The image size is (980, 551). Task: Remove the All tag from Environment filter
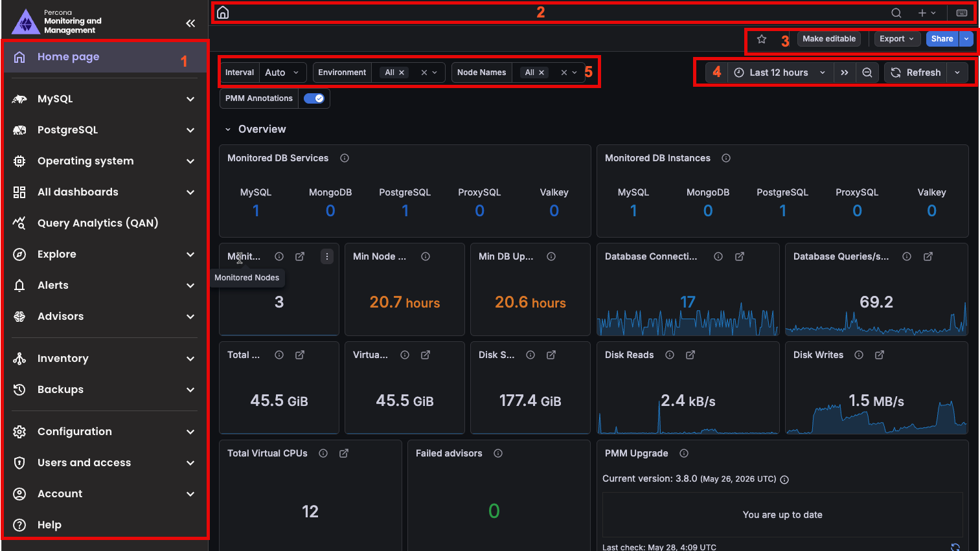click(402, 73)
